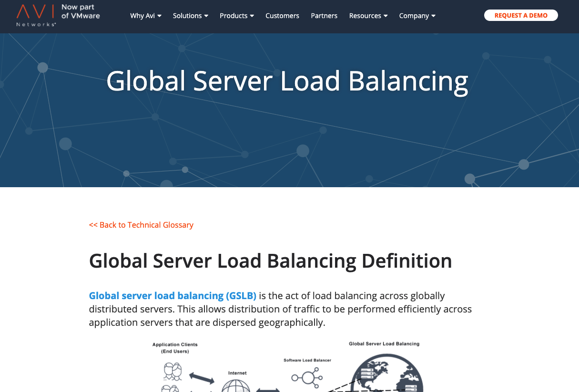
Task: Expand the Resources dropdown menu
Action: pos(368,16)
